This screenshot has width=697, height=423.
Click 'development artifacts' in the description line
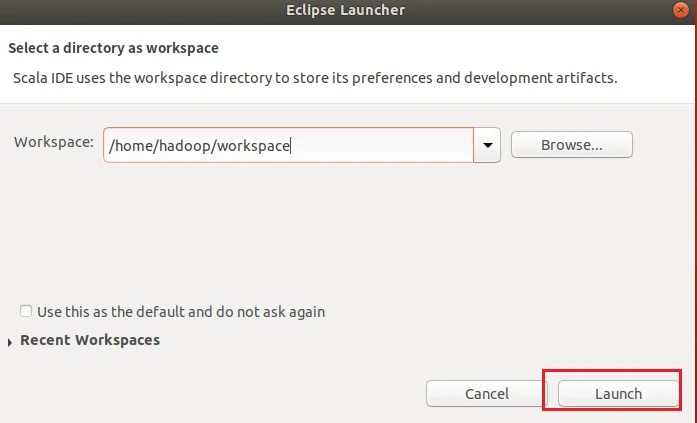click(x=539, y=77)
